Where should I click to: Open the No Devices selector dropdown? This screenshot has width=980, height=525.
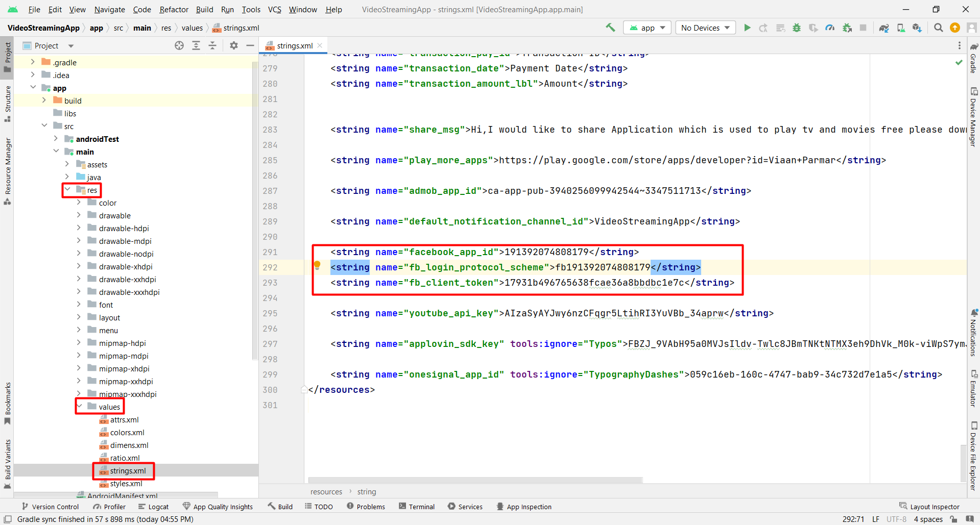(x=705, y=28)
